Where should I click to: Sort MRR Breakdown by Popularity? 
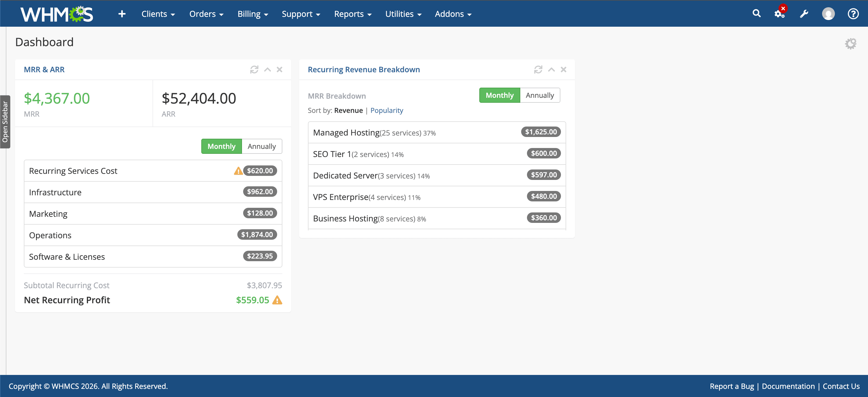tap(386, 110)
